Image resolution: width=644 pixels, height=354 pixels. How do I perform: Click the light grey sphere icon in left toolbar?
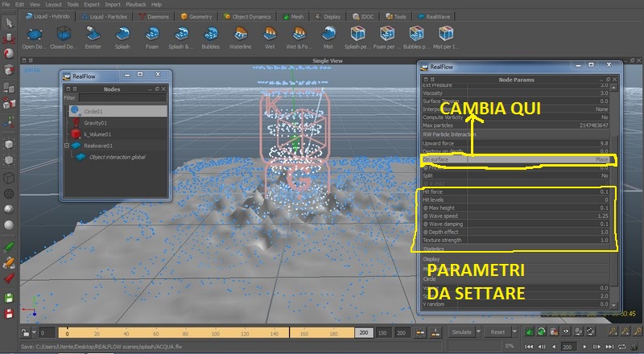click(x=9, y=225)
